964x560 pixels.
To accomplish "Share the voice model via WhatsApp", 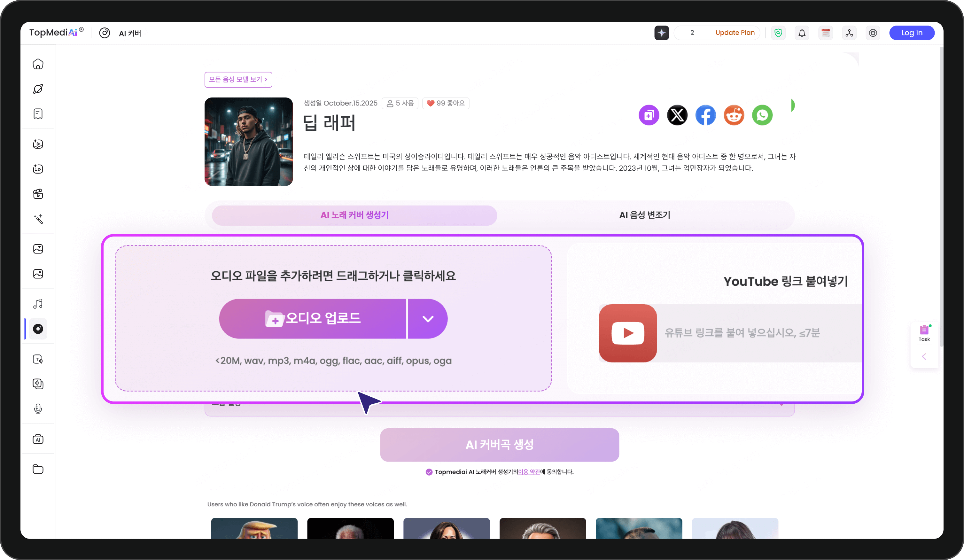I will click(x=762, y=115).
